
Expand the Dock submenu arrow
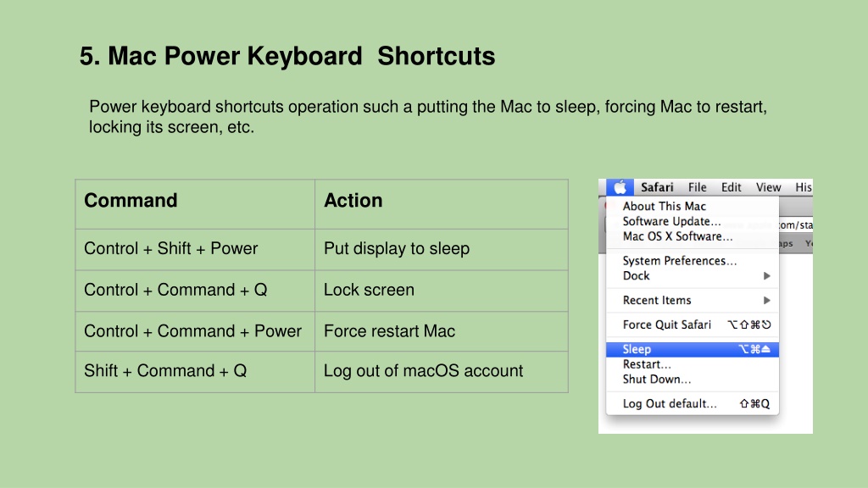pyautogui.click(x=766, y=275)
